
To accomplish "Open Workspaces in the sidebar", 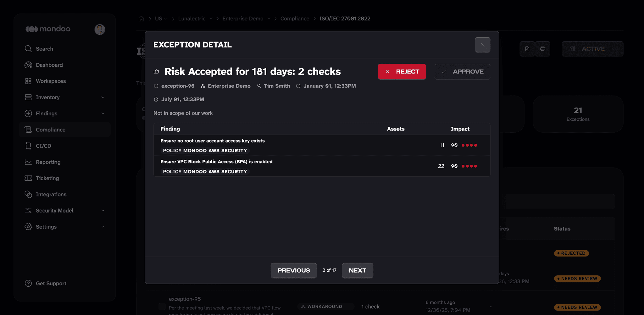I will click(x=65, y=81).
